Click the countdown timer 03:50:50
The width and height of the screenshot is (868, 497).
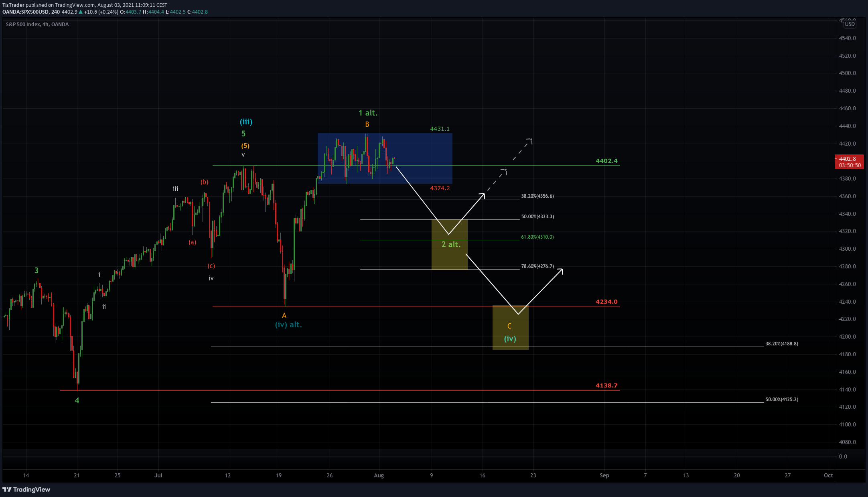coord(850,165)
